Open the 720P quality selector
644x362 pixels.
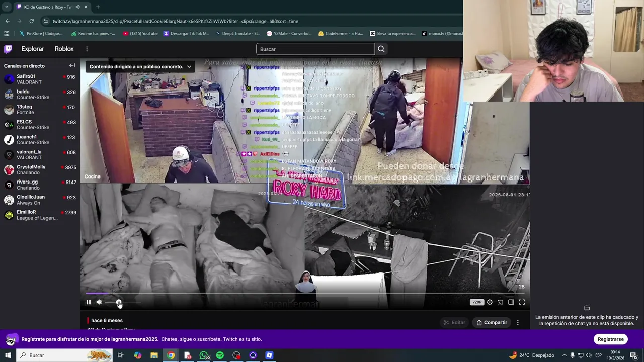[x=476, y=302]
